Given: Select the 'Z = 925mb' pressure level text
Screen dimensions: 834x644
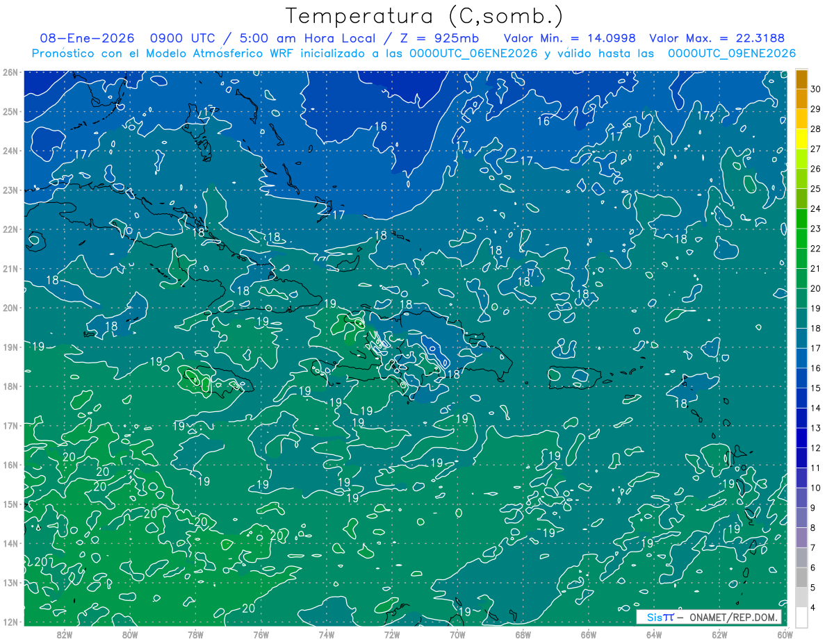Looking at the screenshot, I should [x=441, y=38].
